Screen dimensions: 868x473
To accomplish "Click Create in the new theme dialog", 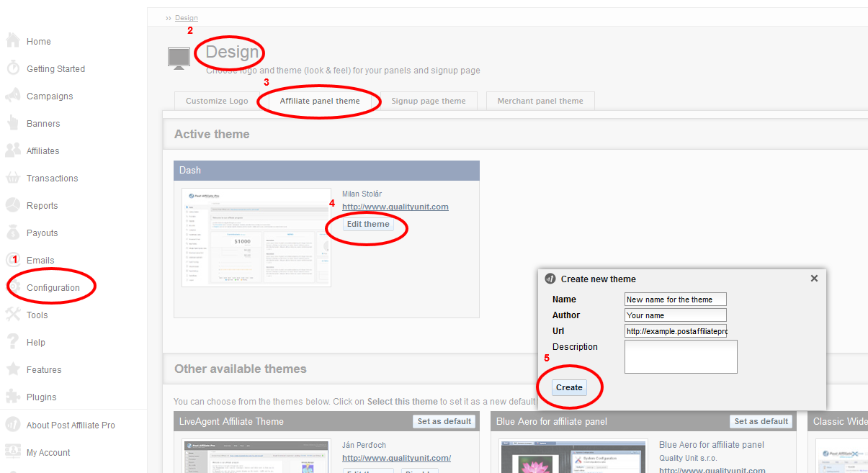I will coord(569,387).
